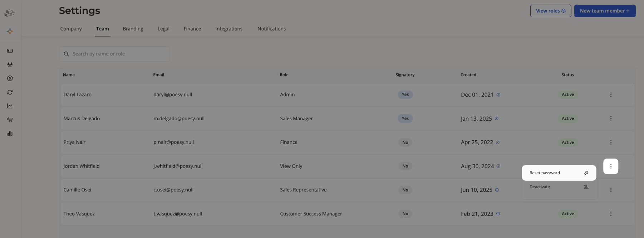Open three-dot menu for Daryl Lazaro
The image size is (644, 238).
tap(611, 95)
